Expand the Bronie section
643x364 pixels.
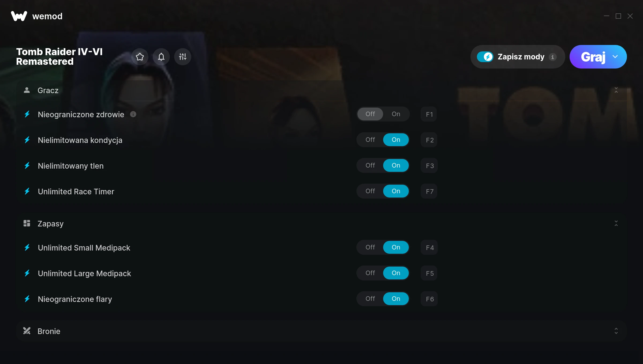pyautogui.click(x=616, y=331)
